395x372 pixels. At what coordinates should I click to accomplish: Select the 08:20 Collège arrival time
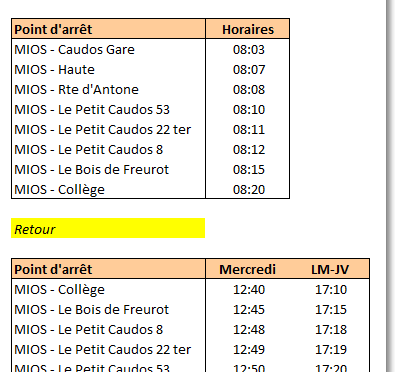[249, 189]
